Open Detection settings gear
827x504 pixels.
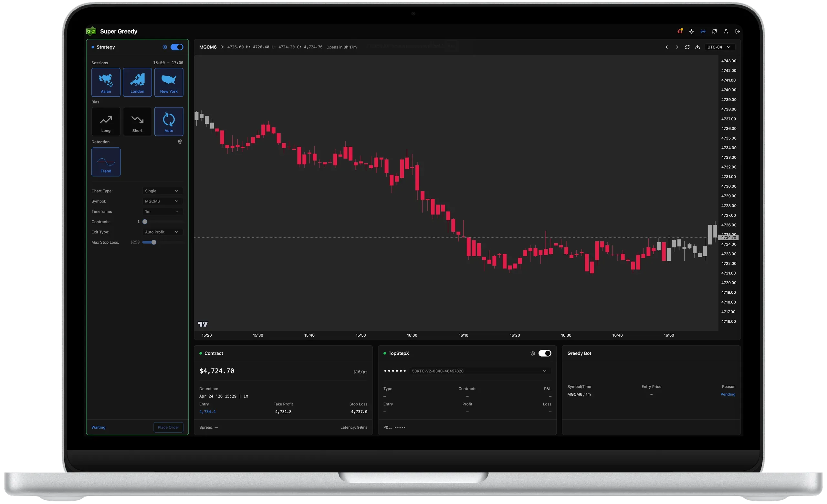[x=180, y=142]
